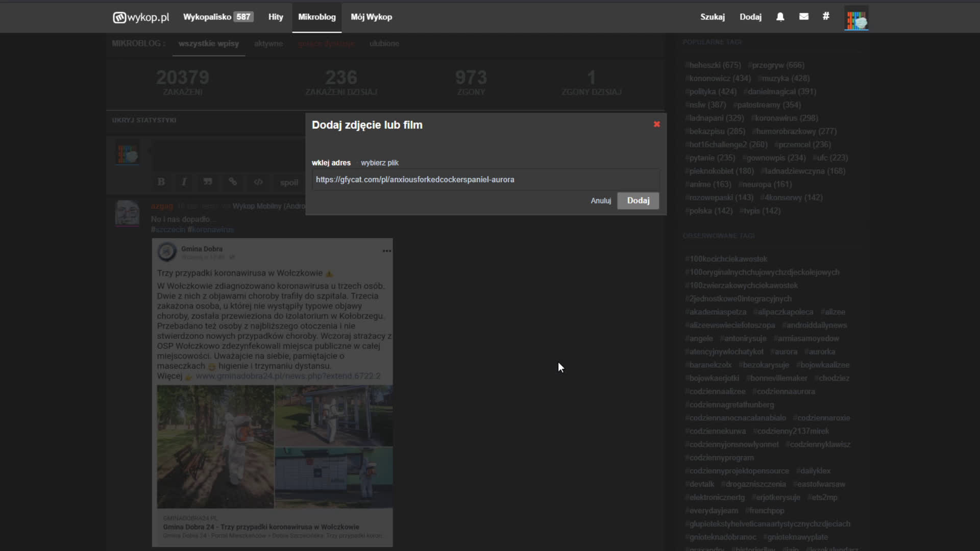Click Anuluj to cancel the dialog
Image resolution: width=980 pixels, height=551 pixels.
(601, 201)
